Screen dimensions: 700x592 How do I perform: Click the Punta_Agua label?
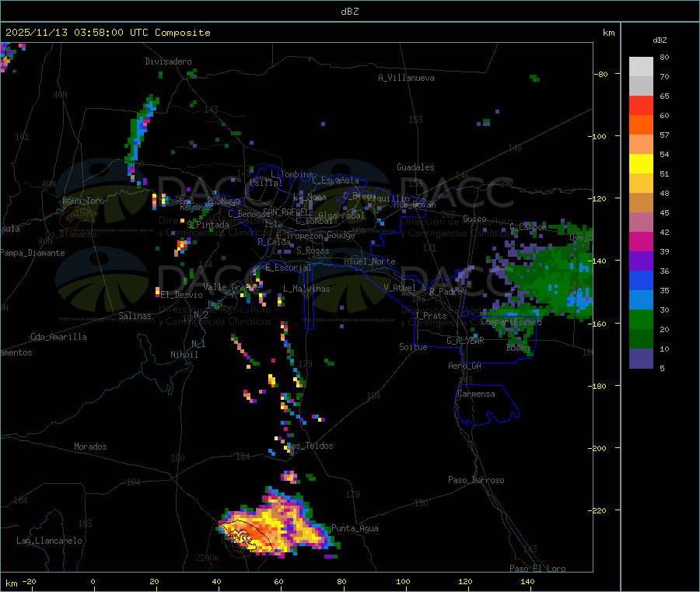355,528
